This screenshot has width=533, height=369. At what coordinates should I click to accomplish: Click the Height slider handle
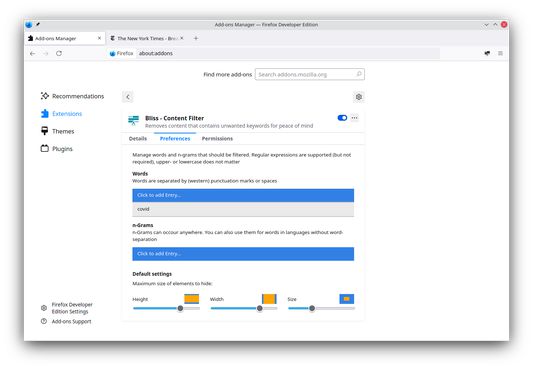180,308
